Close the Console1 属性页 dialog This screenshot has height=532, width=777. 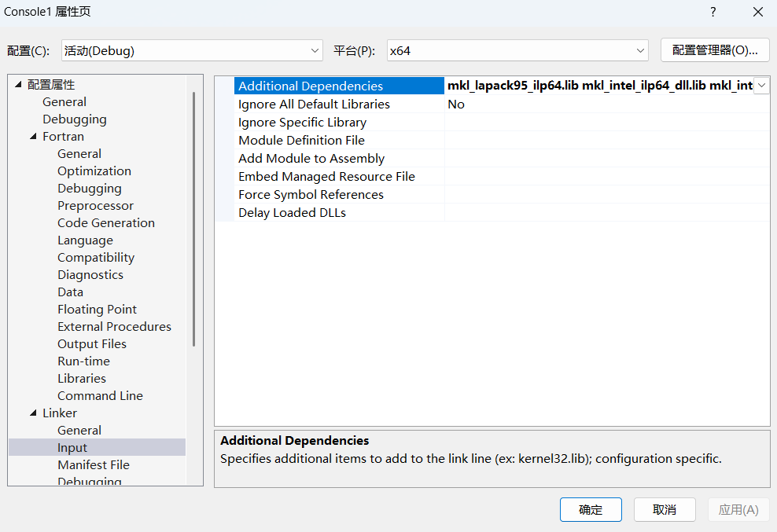[757, 12]
